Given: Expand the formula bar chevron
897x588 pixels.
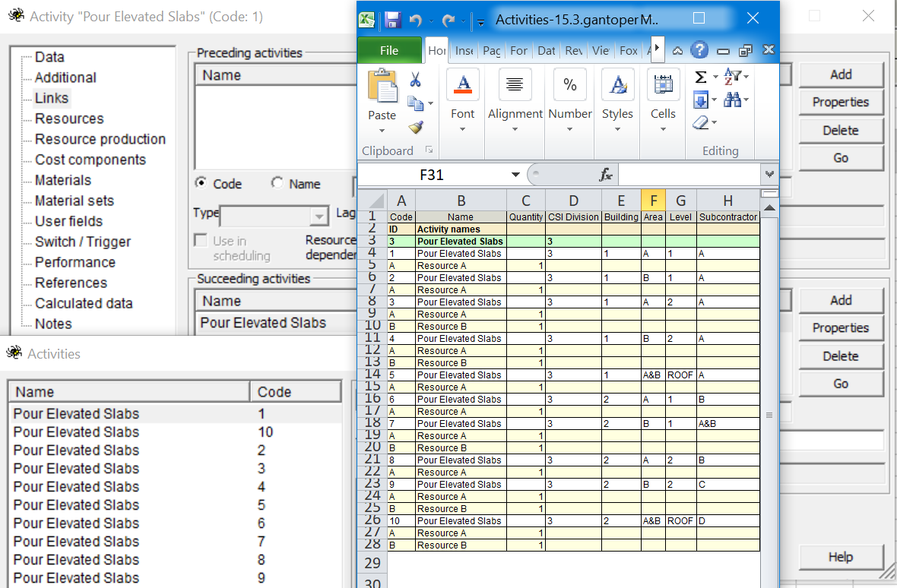Looking at the screenshot, I should [769, 174].
